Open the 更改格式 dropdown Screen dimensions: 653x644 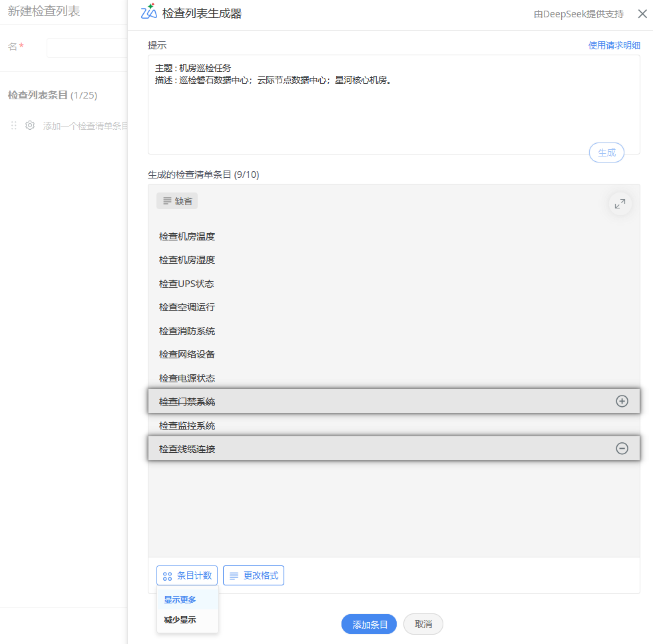pos(254,575)
